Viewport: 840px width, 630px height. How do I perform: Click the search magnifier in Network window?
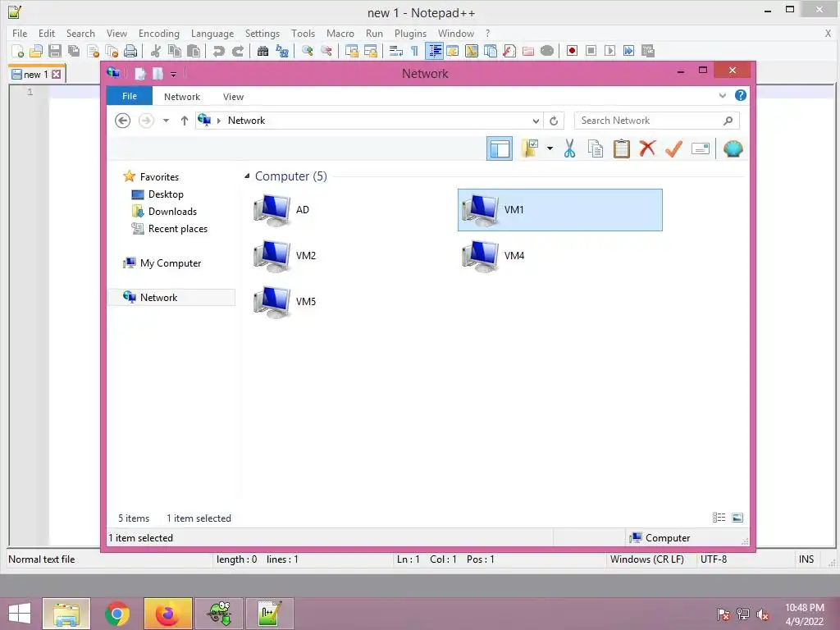tap(728, 121)
